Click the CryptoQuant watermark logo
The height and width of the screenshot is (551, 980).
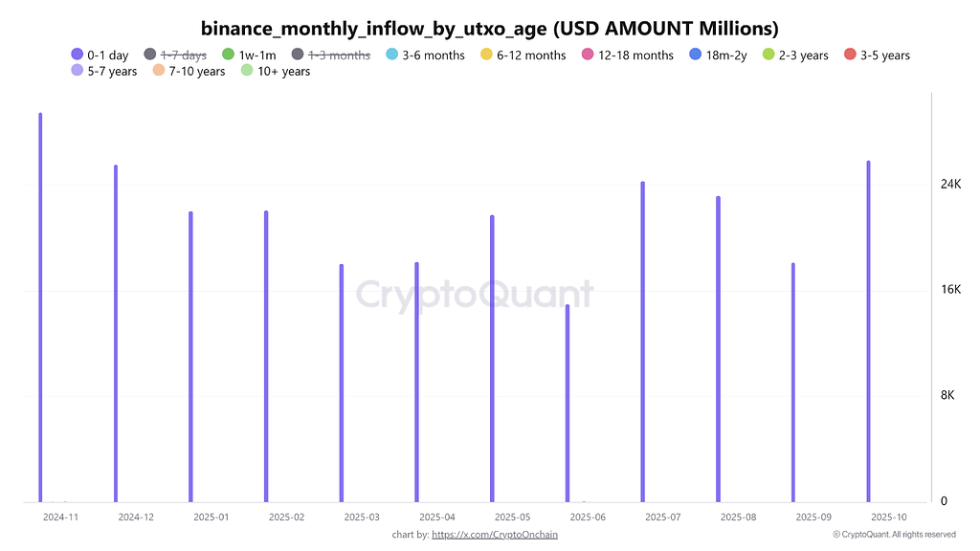(475, 294)
